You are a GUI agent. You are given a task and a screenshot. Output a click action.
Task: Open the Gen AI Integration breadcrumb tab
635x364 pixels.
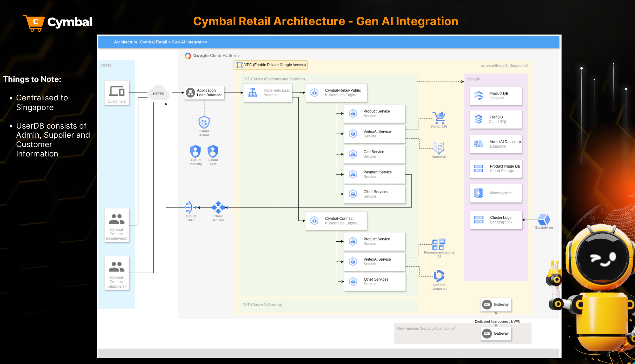189,42
